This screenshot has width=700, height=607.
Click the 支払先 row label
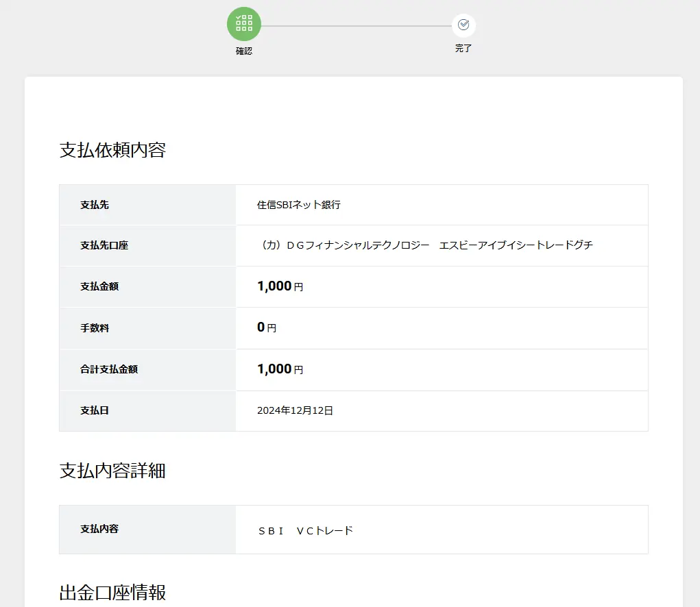pyautogui.click(x=95, y=205)
